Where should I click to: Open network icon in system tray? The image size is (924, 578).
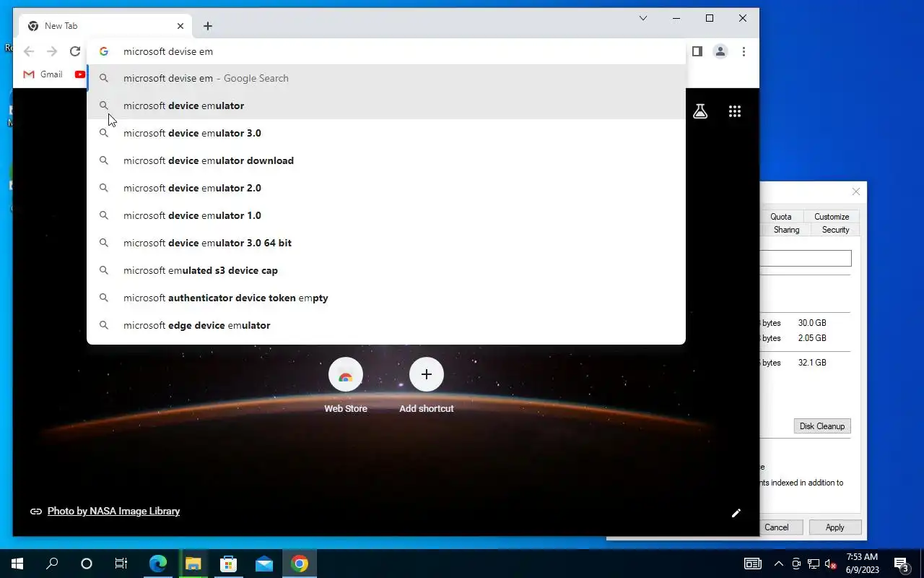(814, 564)
